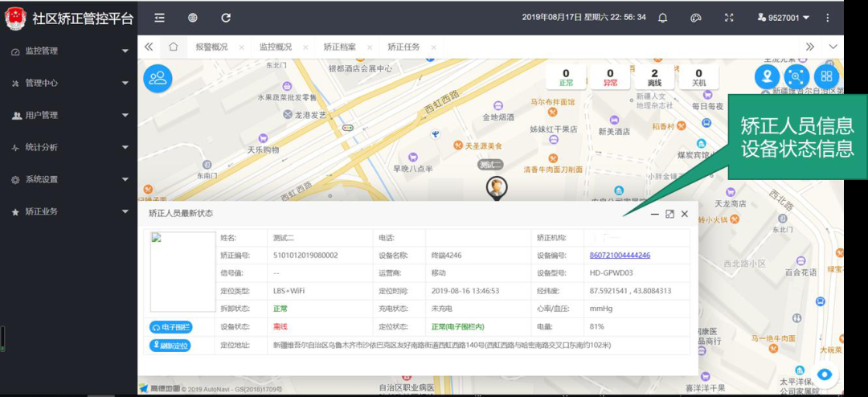Click the 终端4246 device name
Viewport: 868px width, 397px height.
446,256
